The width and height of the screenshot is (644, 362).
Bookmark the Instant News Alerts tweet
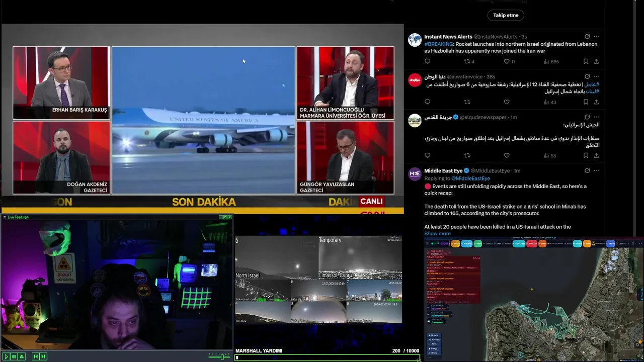[x=586, y=61]
